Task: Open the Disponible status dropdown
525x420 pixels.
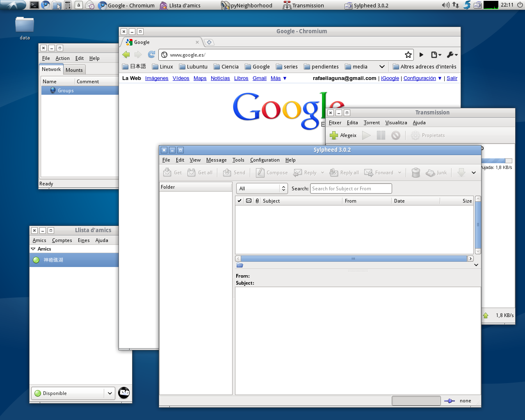Action: (73, 393)
